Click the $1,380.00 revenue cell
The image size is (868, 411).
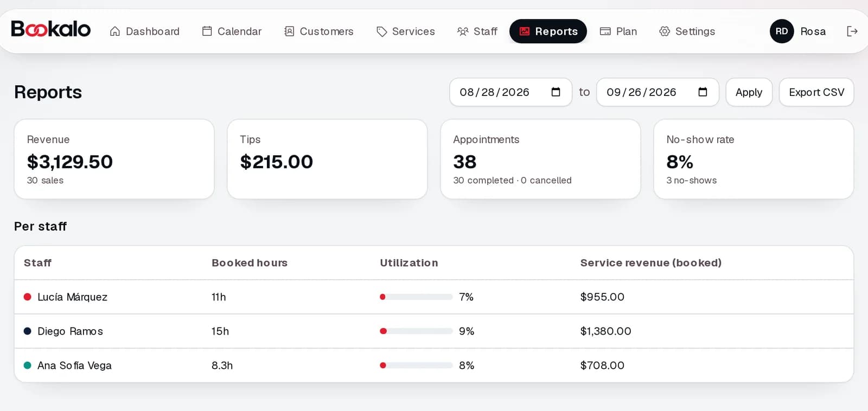605,331
